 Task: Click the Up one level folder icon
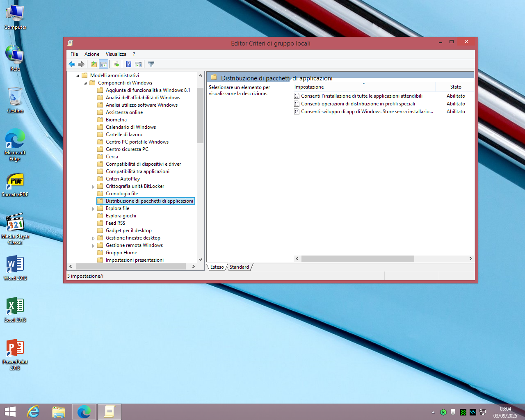tap(94, 64)
